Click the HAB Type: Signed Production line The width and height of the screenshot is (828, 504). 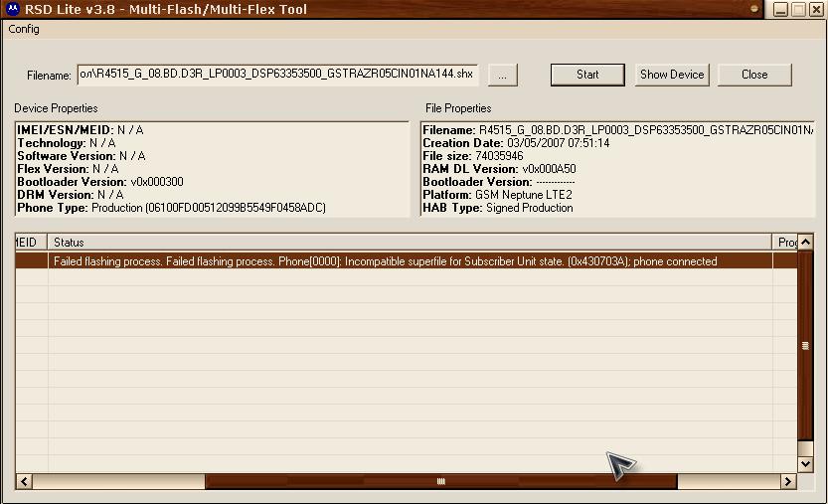coord(498,208)
